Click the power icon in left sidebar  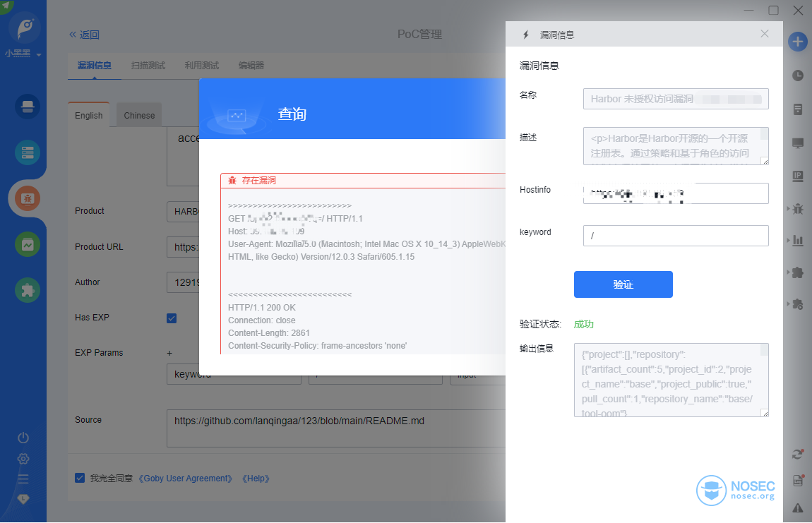(23, 438)
